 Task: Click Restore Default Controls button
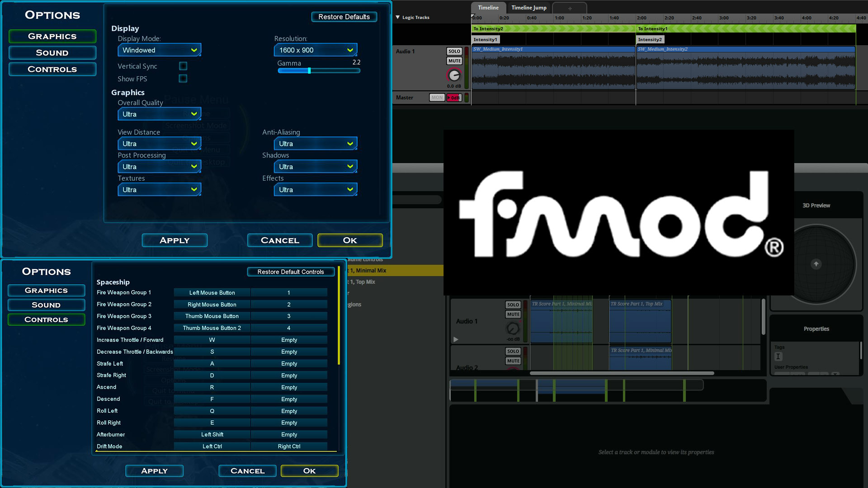(291, 272)
